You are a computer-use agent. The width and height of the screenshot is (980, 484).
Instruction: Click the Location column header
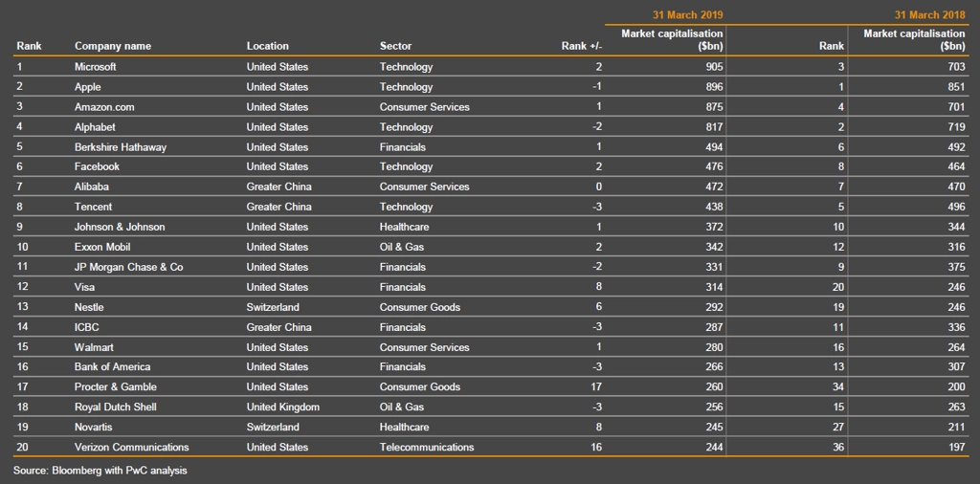268,46
